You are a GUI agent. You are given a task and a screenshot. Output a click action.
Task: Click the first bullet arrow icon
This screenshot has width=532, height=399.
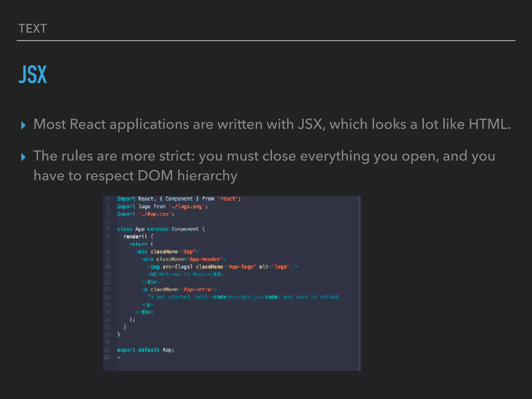coord(23,125)
